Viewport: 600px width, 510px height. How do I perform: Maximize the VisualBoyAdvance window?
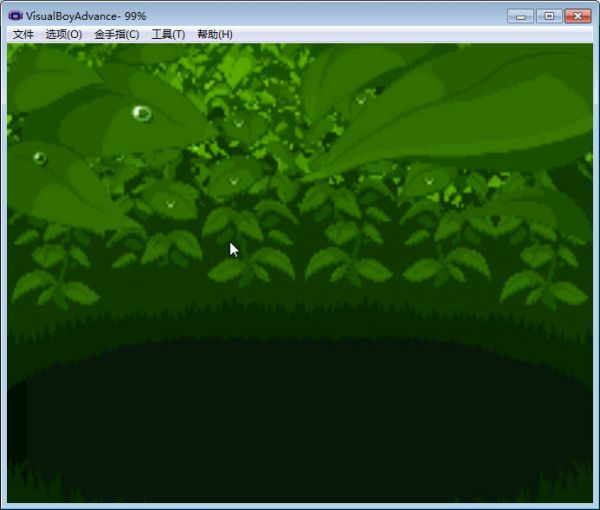click(548, 16)
